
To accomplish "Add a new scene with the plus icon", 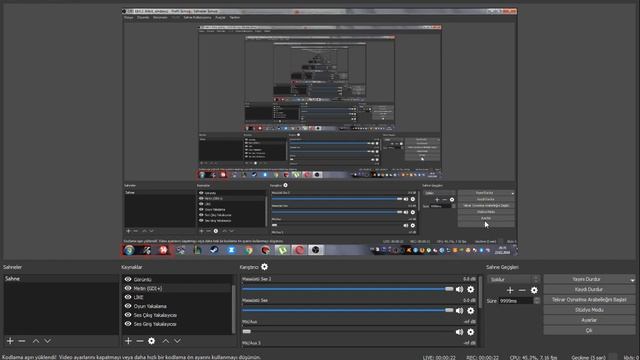I will click(10, 340).
